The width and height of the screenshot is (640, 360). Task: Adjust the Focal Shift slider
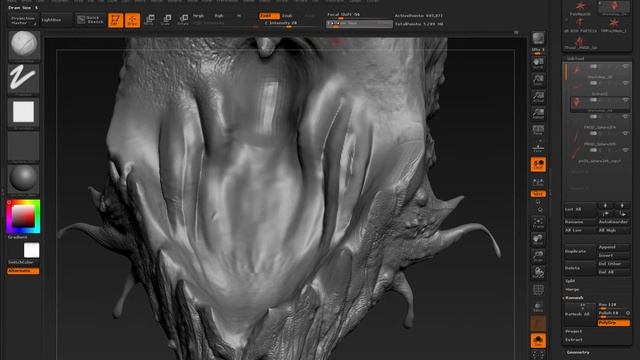point(359,15)
